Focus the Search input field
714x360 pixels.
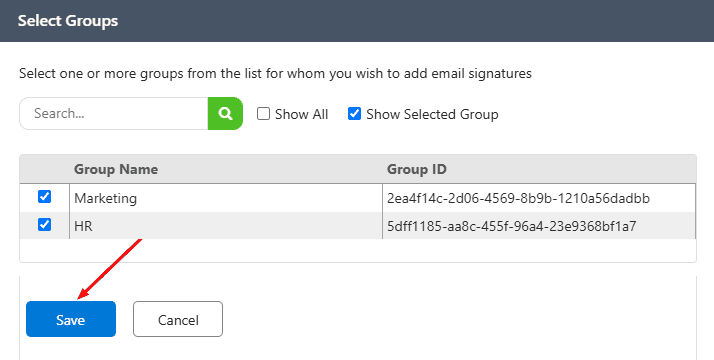point(114,113)
